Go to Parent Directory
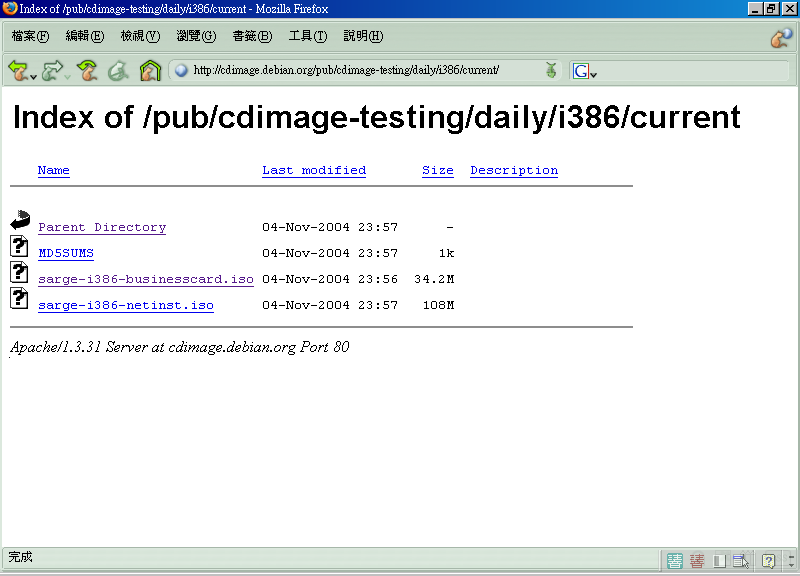Image resolution: width=800 pixels, height=576 pixels. coord(102,227)
